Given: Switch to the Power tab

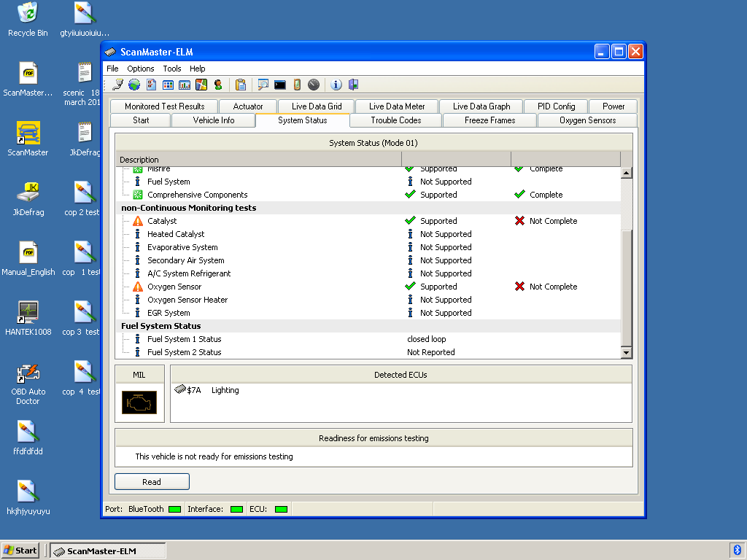Looking at the screenshot, I should click(613, 106).
